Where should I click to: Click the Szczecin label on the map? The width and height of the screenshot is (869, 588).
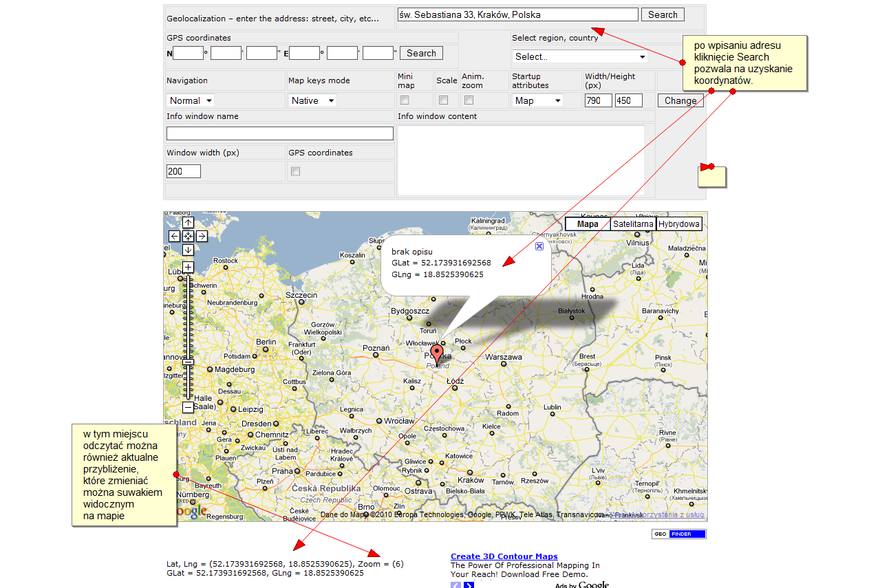point(301,295)
